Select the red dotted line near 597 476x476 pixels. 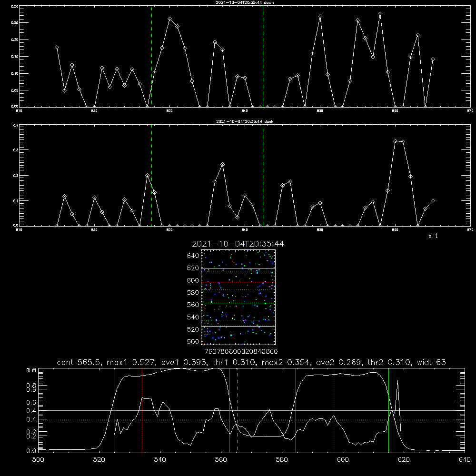point(334,410)
